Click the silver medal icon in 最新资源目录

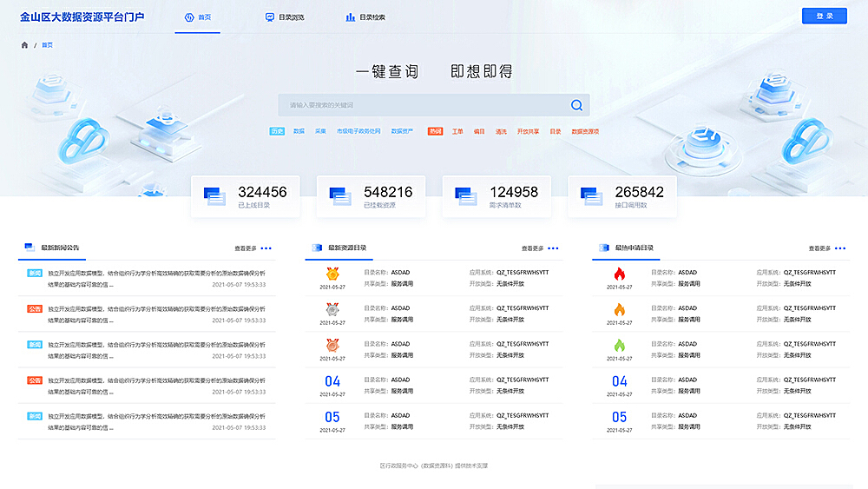click(332, 309)
